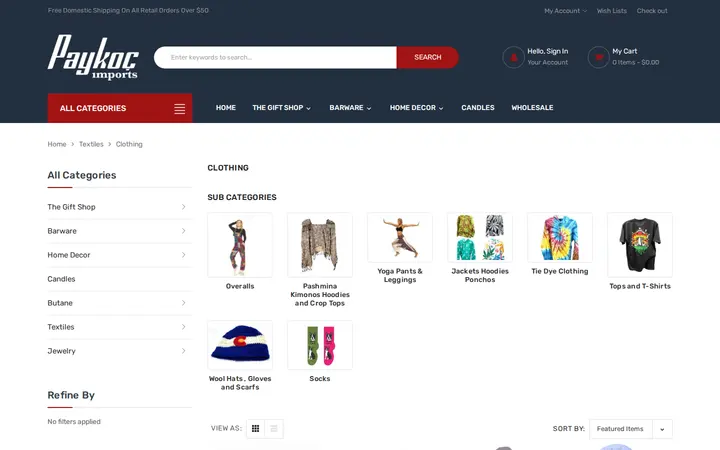The height and width of the screenshot is (450, 720).
Task: Select Candles in the sidebar categories
Action: click(x=61, y=279)
